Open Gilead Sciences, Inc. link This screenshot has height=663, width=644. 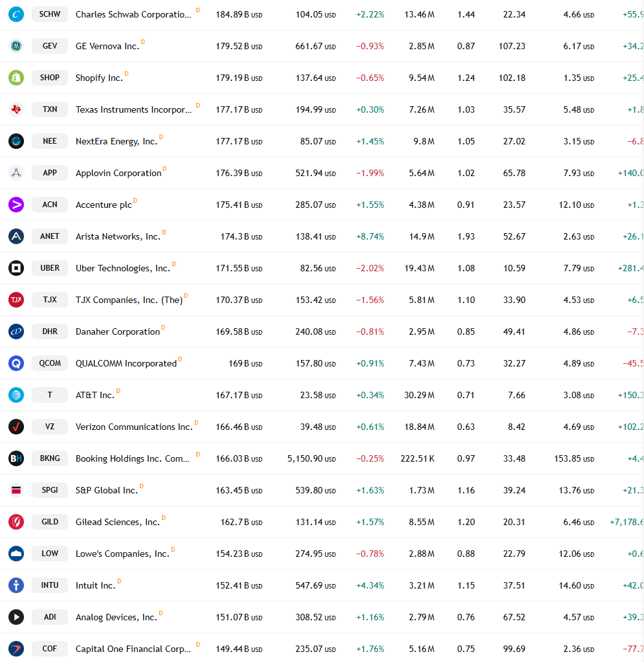(118, 522)
